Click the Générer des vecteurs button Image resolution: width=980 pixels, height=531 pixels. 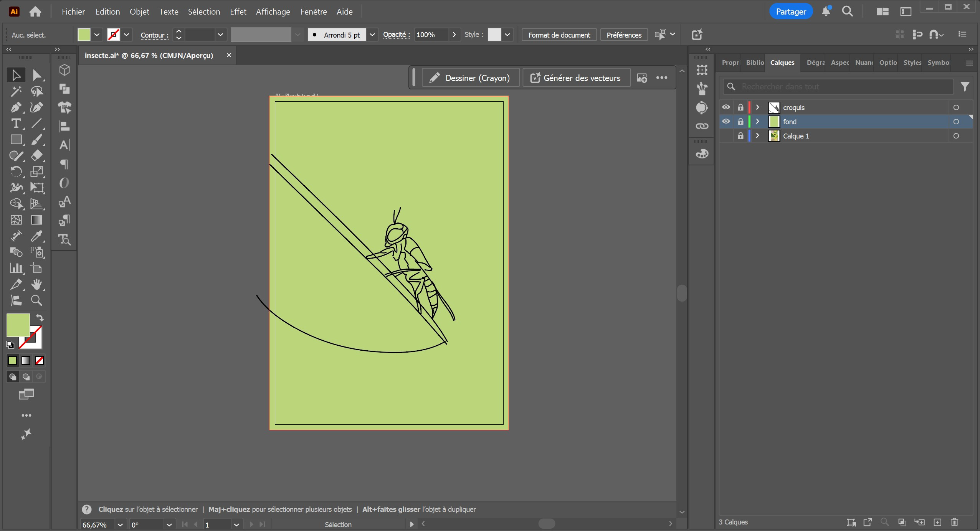[x=576, y=78]
